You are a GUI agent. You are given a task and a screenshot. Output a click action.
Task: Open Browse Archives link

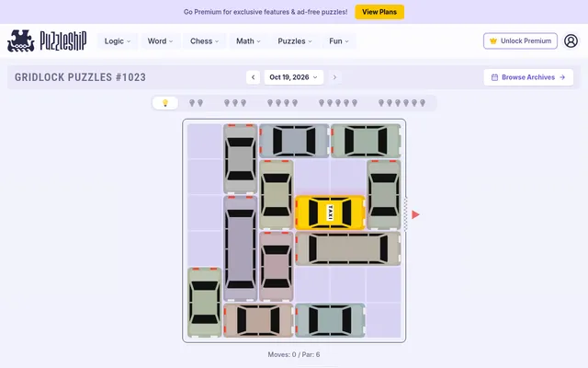coord(528,77)
